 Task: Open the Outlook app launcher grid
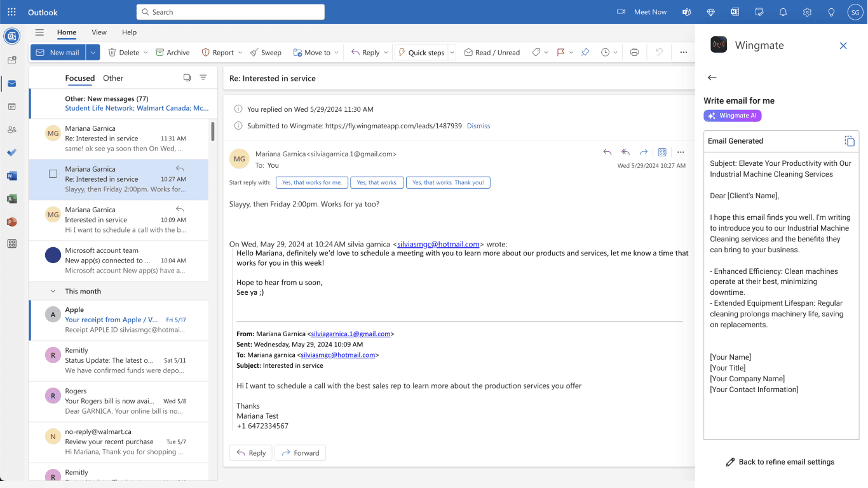point(11,12)
